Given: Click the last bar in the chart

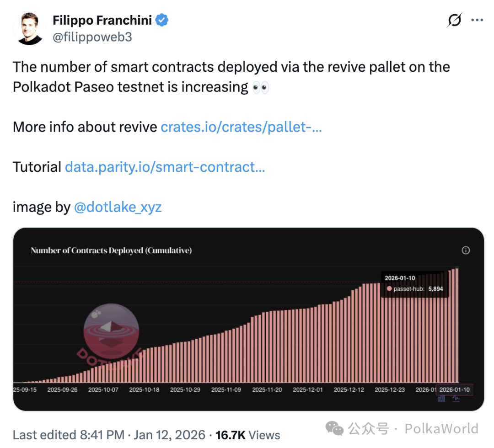Looking at the screenshot, I should pos(456,325).
